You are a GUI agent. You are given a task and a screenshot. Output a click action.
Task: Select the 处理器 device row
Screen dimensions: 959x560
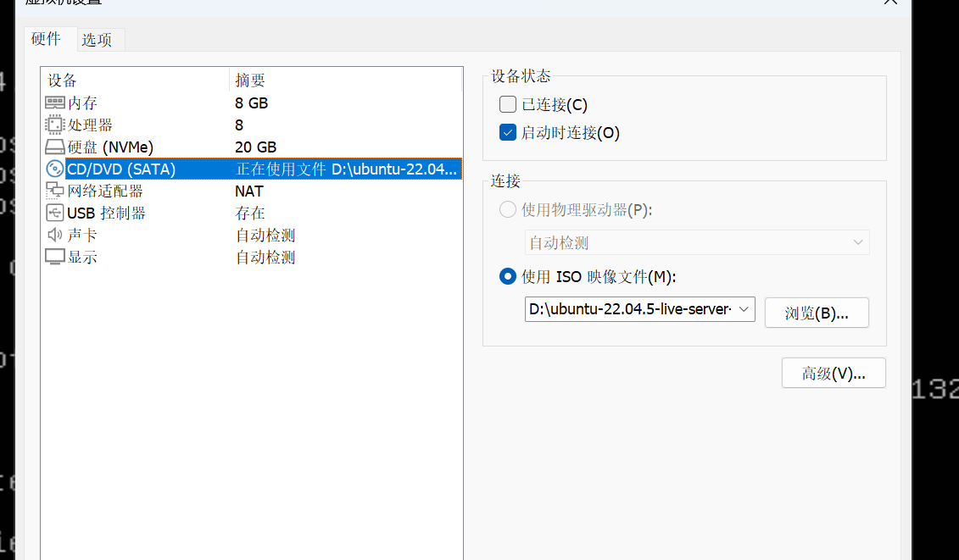coord(251,125)
